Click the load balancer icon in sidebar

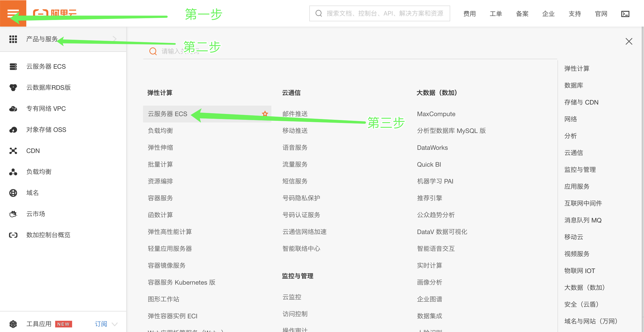click(13, 172)
